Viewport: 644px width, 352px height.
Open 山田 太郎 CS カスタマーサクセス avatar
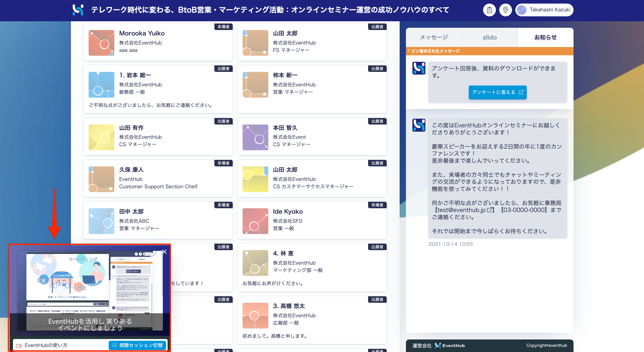(x=255, y=179)
